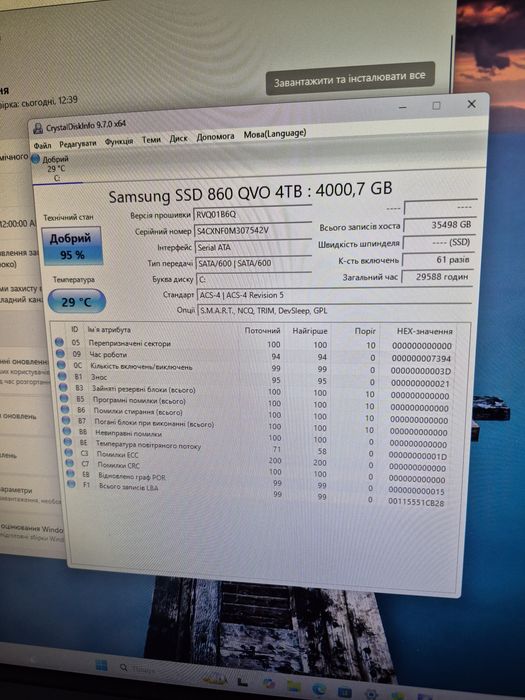This screenshot has width=525, height=700.
Task: Click the S.M.A.R.T., NCQ, TRIM options field
Action: point(334,310)
